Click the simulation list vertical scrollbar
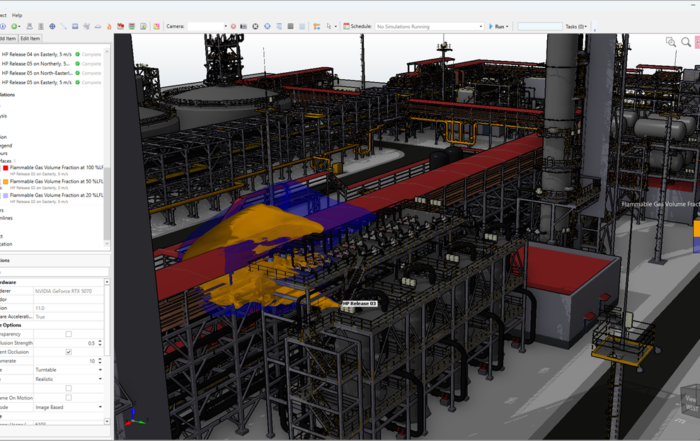 pyautogui.click(x=107, y=203)
